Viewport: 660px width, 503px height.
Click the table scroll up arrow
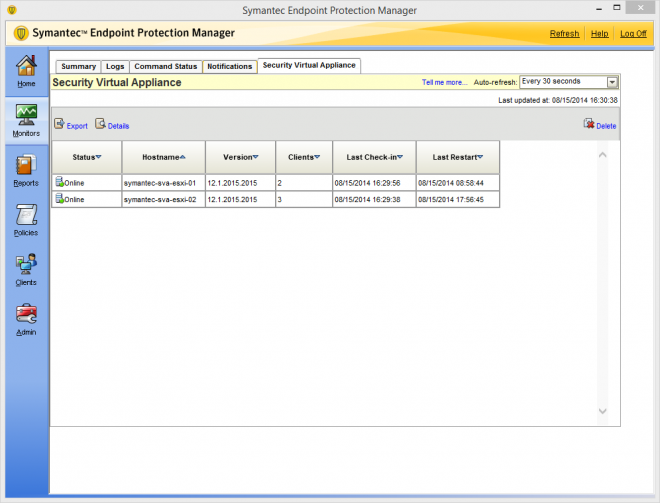coord(602,155)
